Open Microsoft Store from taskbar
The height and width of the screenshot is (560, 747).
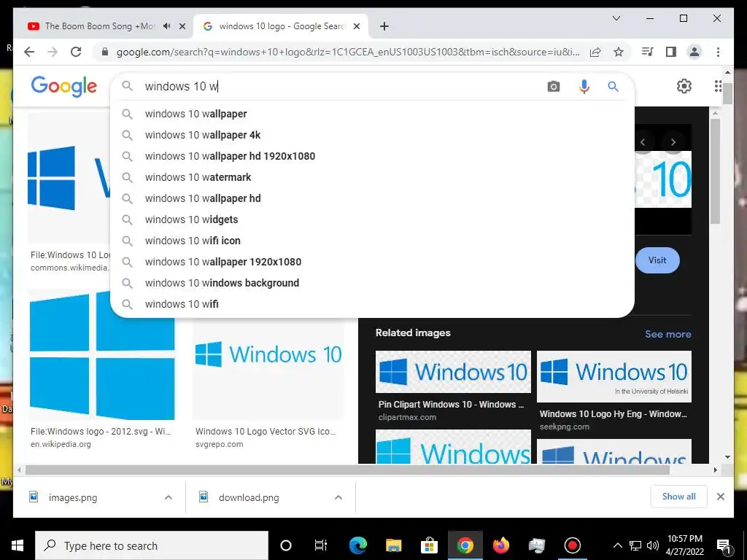pos(429,545)
